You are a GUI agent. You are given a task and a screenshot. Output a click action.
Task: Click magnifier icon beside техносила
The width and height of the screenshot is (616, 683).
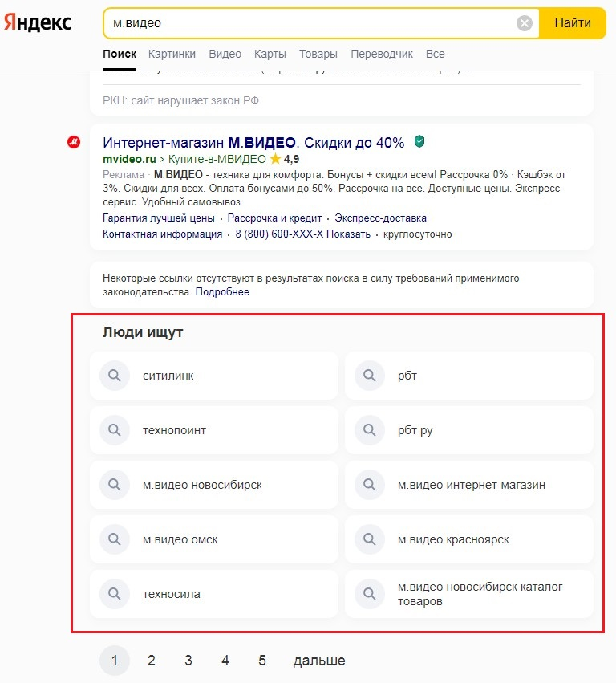click(x=115, y=594)
